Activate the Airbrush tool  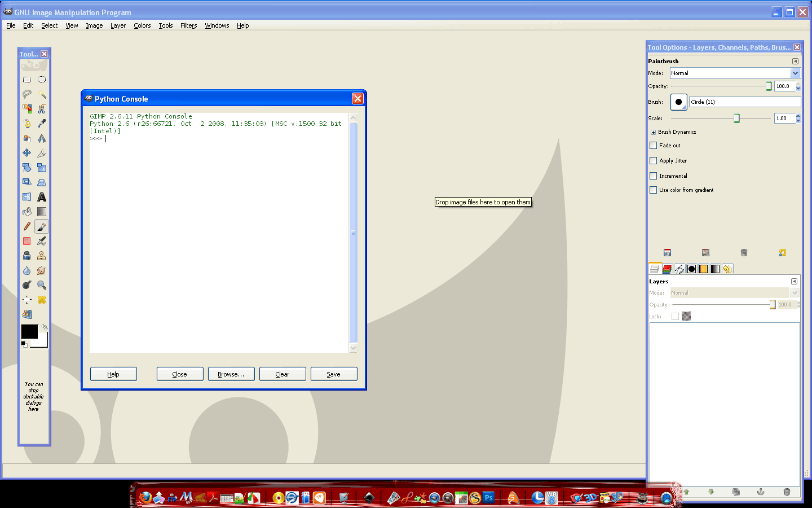click(42, 241)
